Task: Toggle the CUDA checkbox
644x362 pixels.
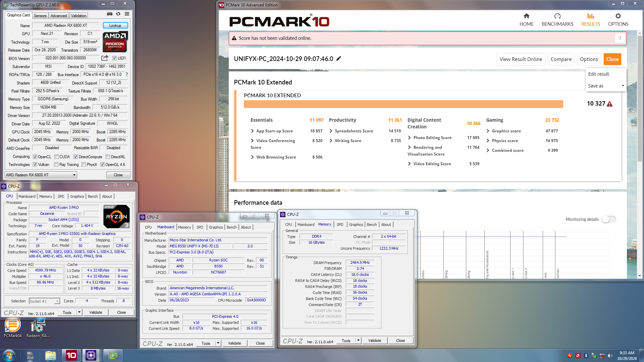Action: click(57, 157)
